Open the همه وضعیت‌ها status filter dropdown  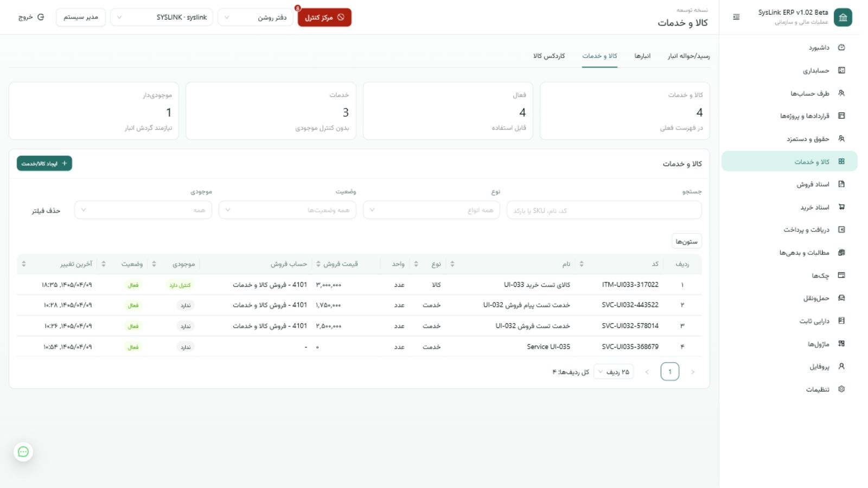coord(288,210)
